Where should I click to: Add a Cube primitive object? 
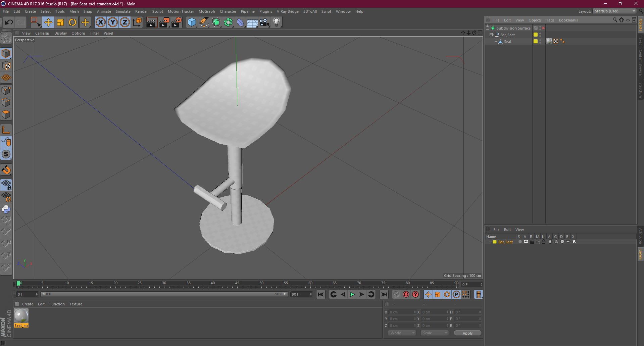click(192, 22)
